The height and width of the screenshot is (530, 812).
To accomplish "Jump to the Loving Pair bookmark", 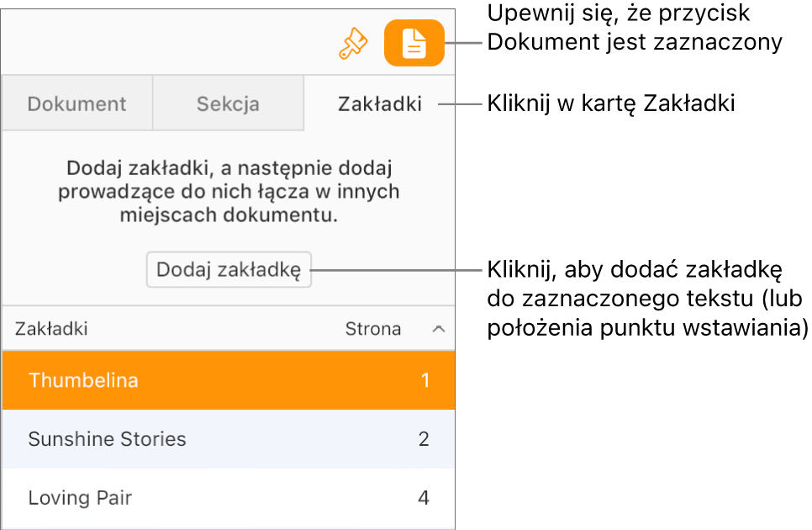I will pos(80,498).
